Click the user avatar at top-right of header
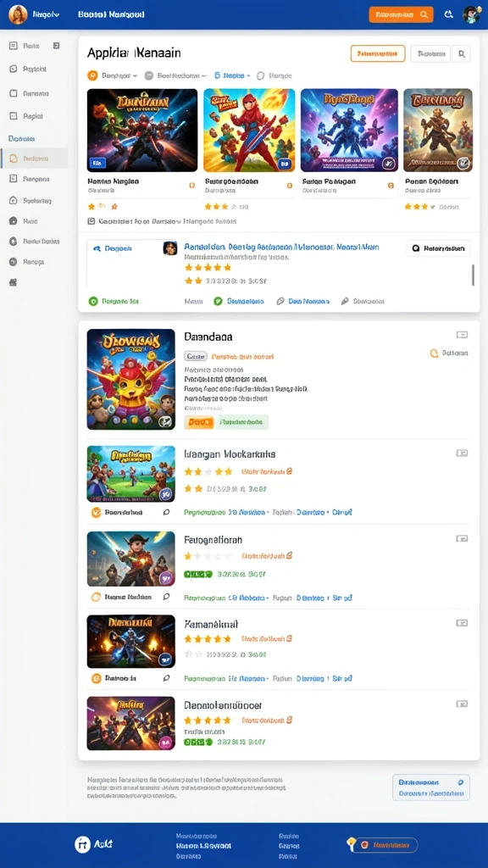 [471, 14]
